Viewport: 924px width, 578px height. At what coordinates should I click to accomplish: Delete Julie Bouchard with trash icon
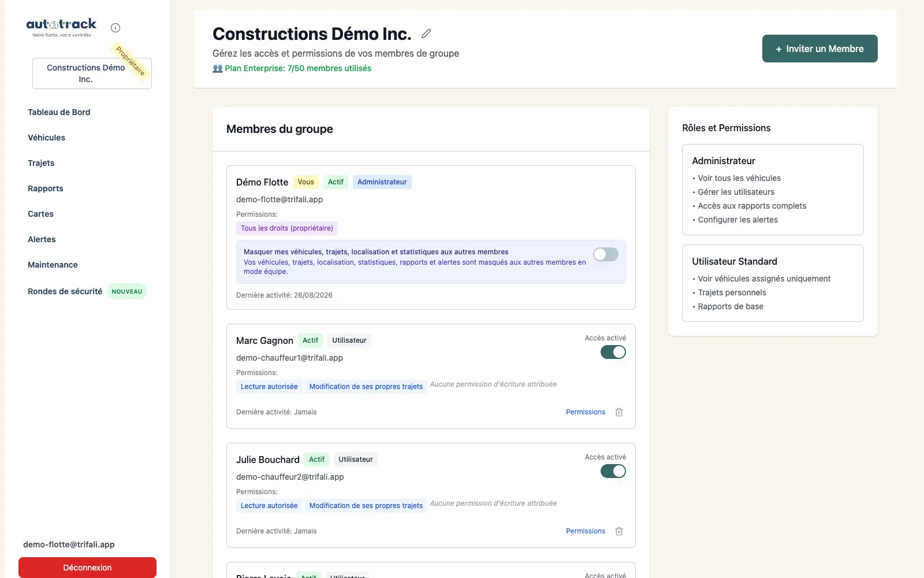[x=619, y=531]
